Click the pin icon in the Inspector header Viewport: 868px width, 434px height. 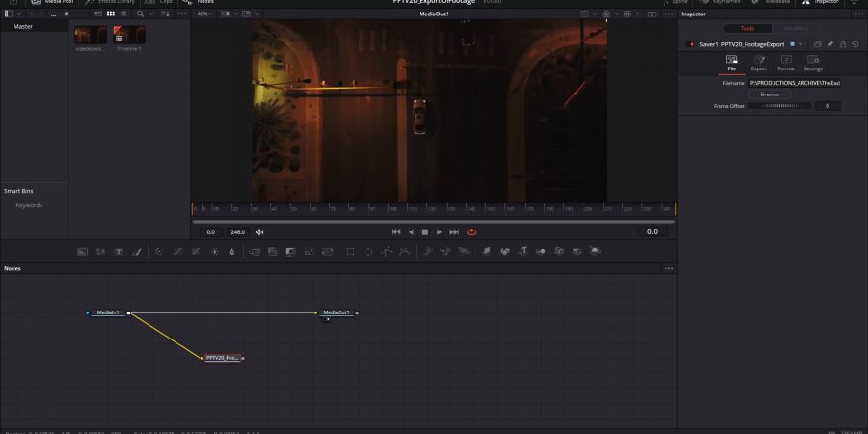(829, 44)
